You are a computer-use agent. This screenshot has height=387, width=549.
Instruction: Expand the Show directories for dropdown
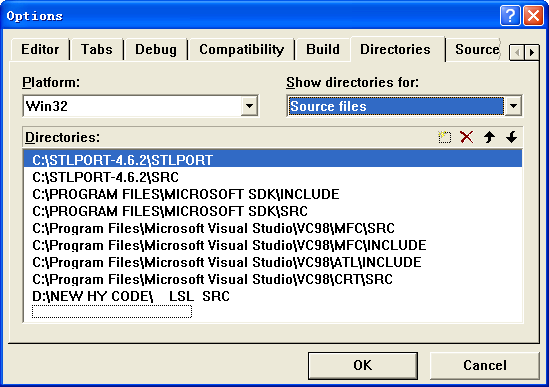pos(513,106)
